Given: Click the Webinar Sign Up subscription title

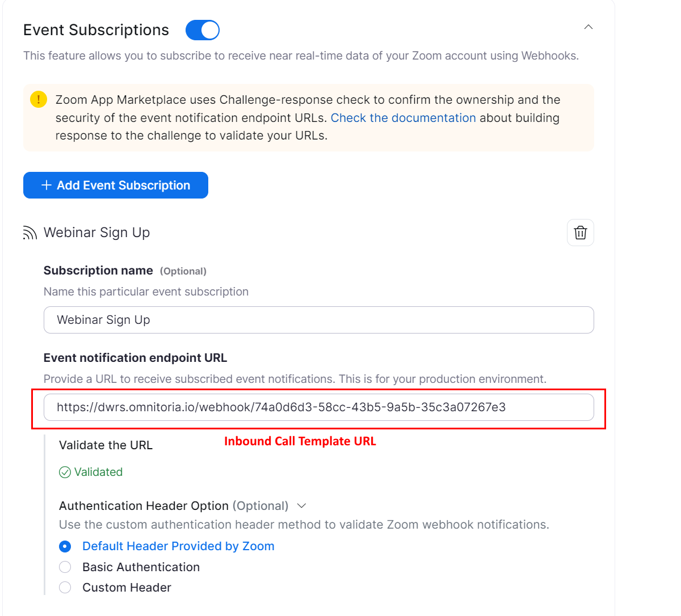Looking at the screenshot, I should click(x=96, y=233).
